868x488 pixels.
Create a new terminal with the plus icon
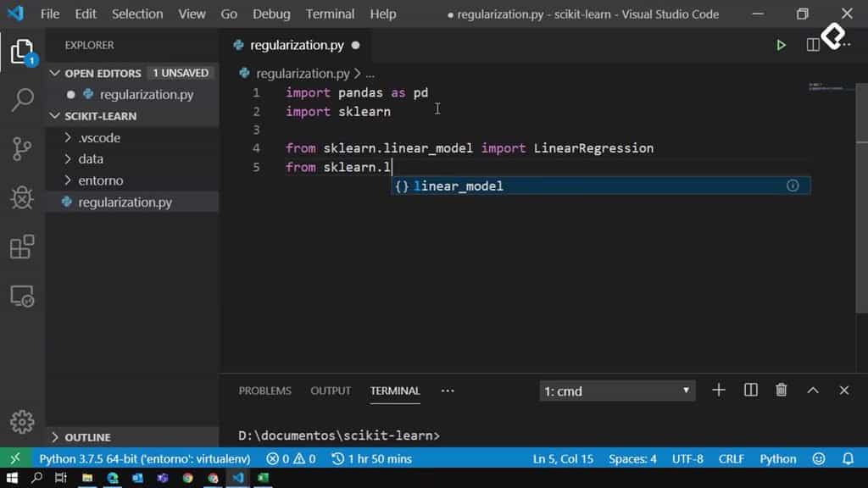tap(718, 390)
